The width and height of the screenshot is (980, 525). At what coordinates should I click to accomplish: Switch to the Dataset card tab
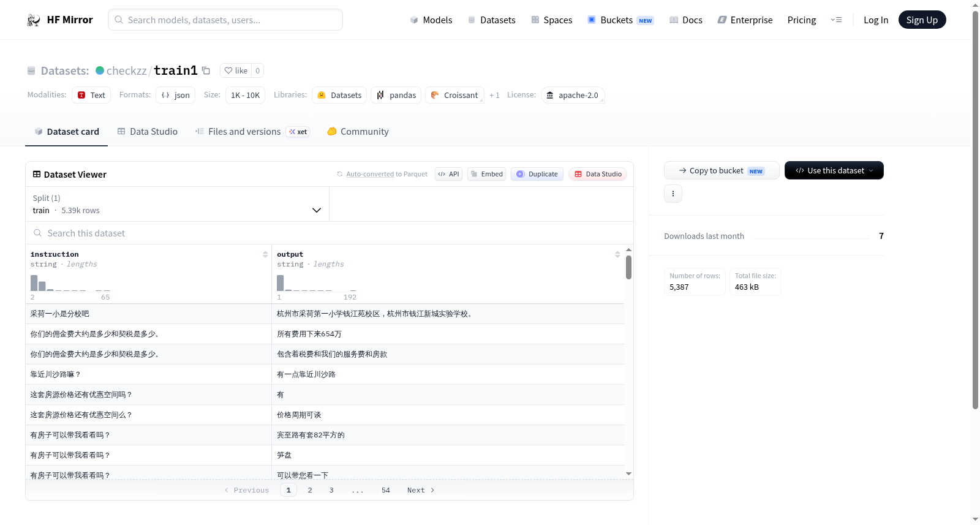66,132
